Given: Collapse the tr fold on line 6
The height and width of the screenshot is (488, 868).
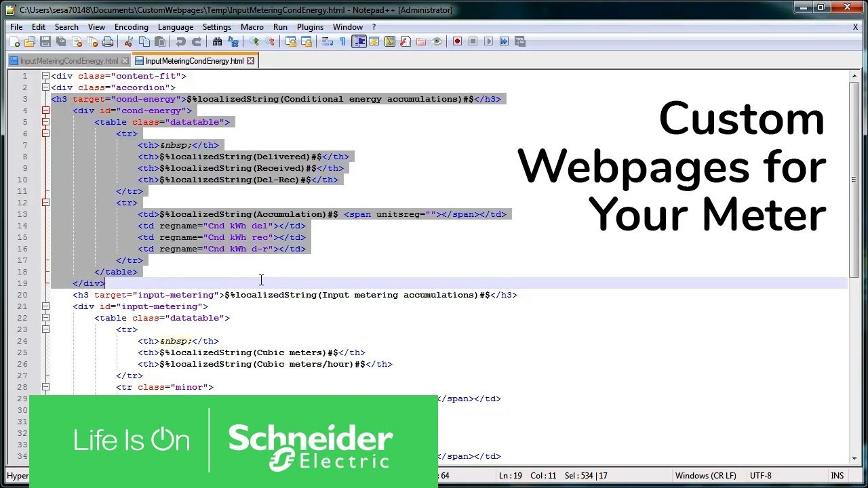Looking at the screenshot, I should tap(45, 134).
